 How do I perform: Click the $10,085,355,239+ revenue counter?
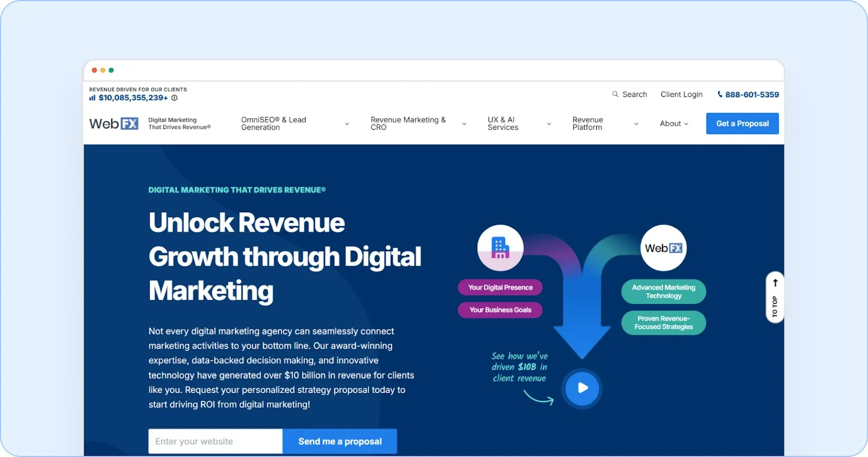pos(133,98)
